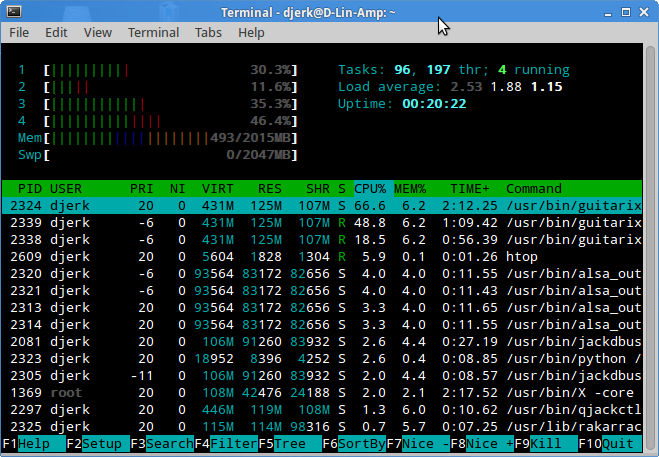
Task: Sort by the CPU% column header
Action: pos(370,188)
